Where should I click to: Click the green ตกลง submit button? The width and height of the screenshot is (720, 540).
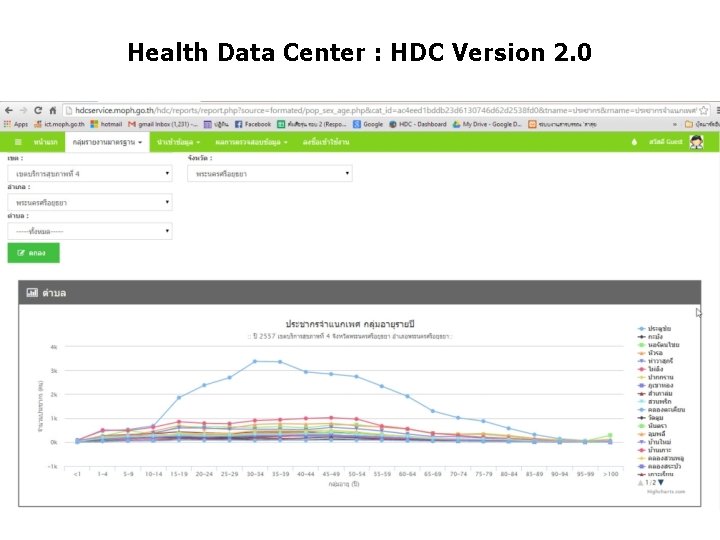point(34,253)
